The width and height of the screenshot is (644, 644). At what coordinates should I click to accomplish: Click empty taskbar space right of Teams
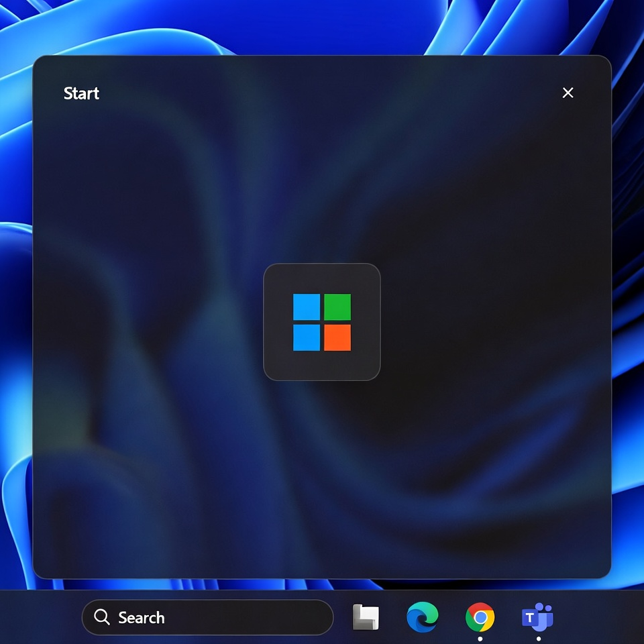click(604, 617)
